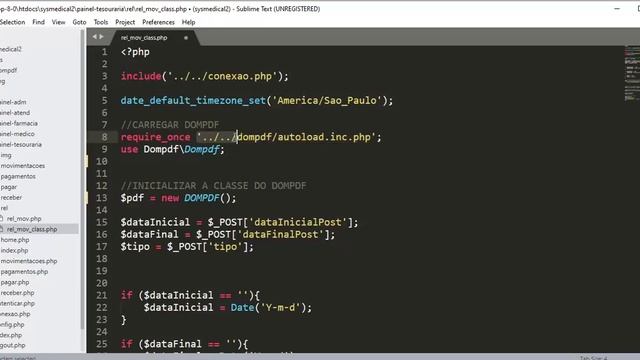Open the Selection menu
Image resolution: width=640 pixels, height=360 pixels.
click(12, 22)
